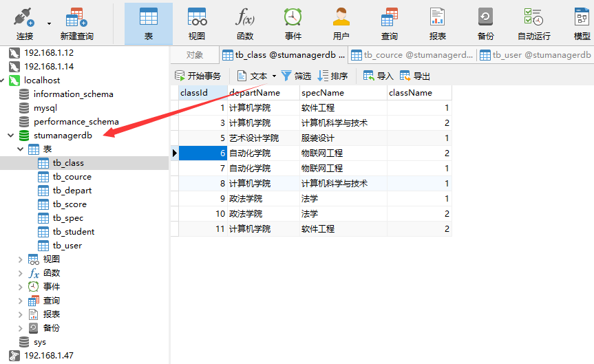Select 政法学院 cell in row 9
This screenshot has height=364, width=594.
tap(264, 199)
